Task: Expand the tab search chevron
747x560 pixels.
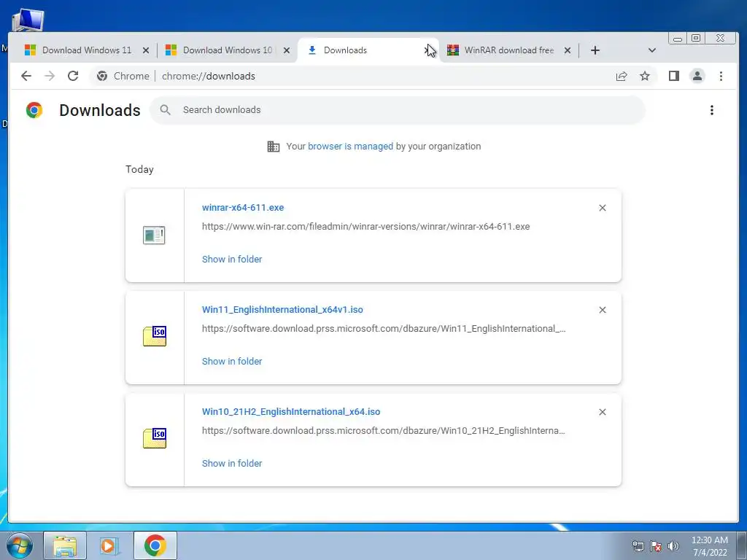Action: 652,50
